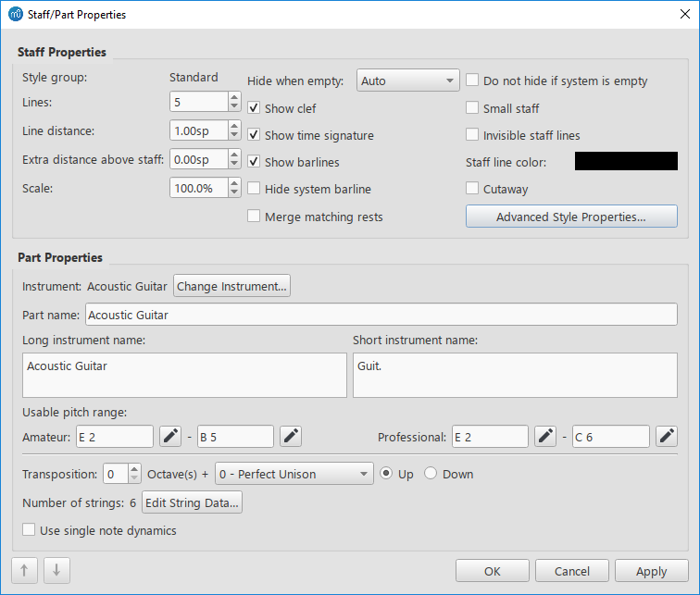Open the Hide when empty dropdown
This screenshot has height=595, width=700.
(407, 81)
